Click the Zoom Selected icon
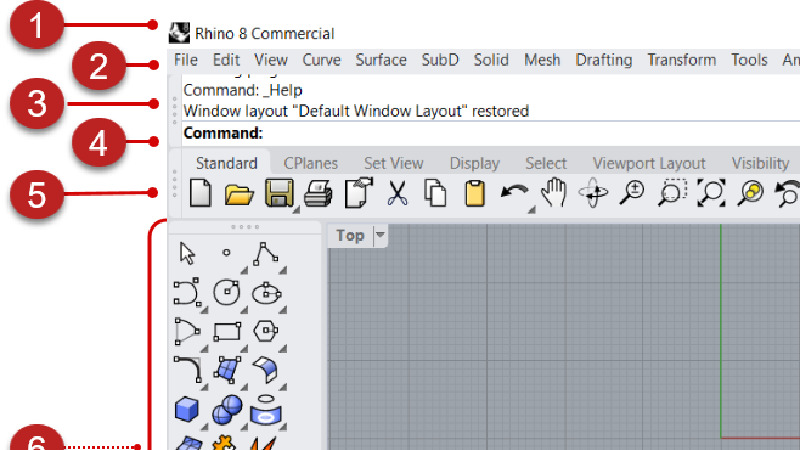The width and height of the screenshot is (800, 450). click(x=751, y=193)
